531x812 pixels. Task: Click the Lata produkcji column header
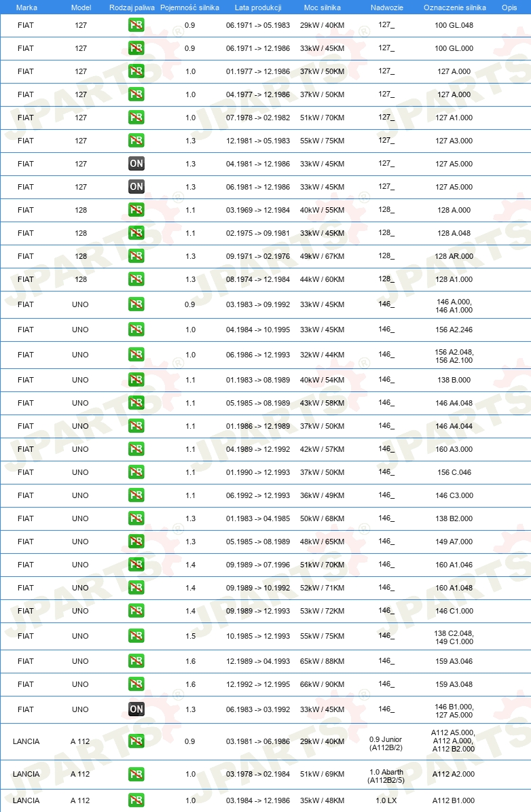click(258, 7)
